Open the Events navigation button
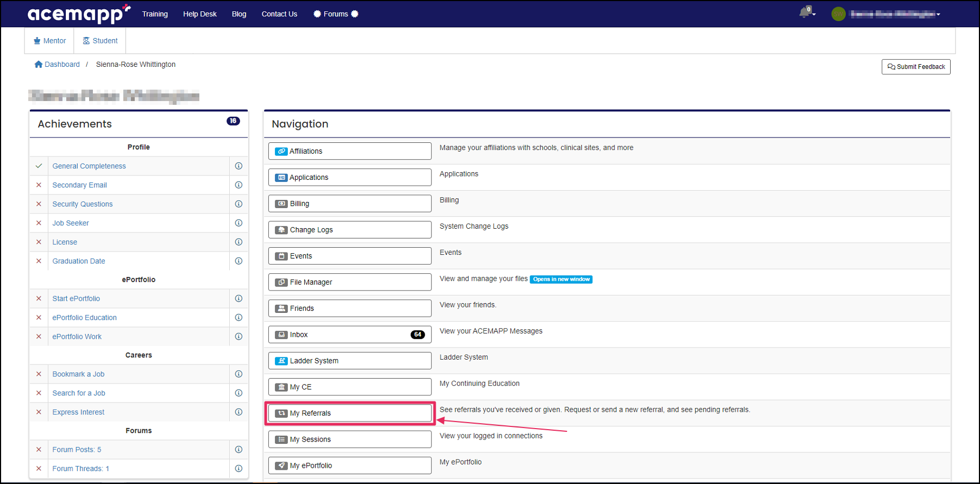Screen dimensions: 980x484 (350, 256)
